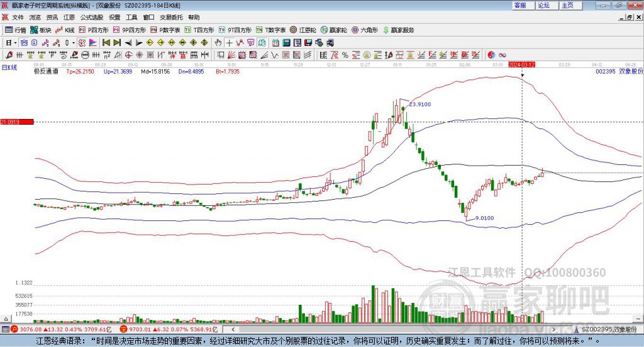The image size is (644, 347).
Task: Click the black right arrow icon
Action: click(x=139, y=43)
